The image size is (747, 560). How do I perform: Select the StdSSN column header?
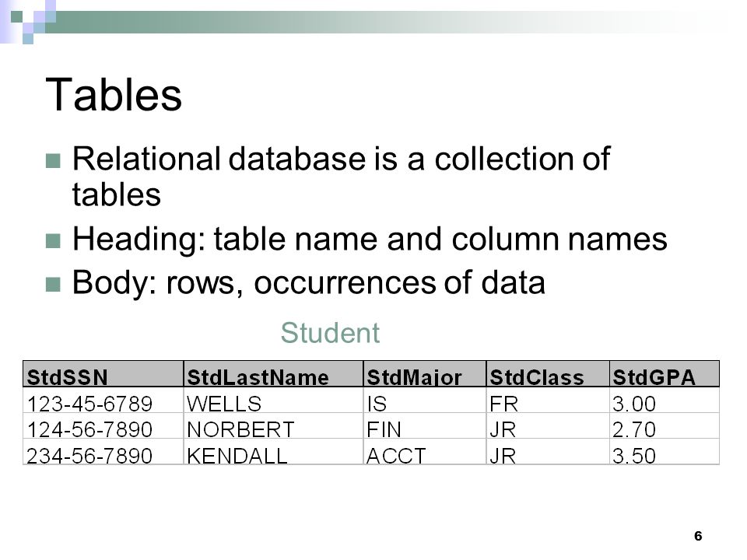pos(103,374)
